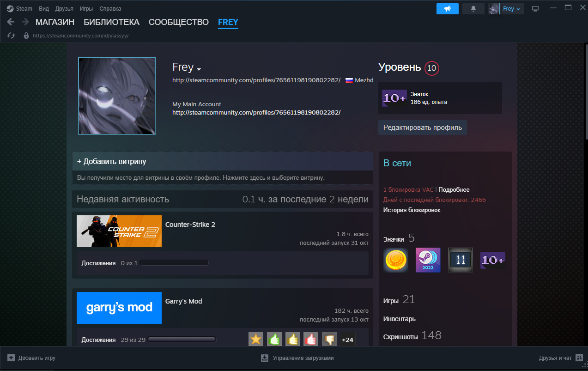Click the gold star achievement icon

256,340
